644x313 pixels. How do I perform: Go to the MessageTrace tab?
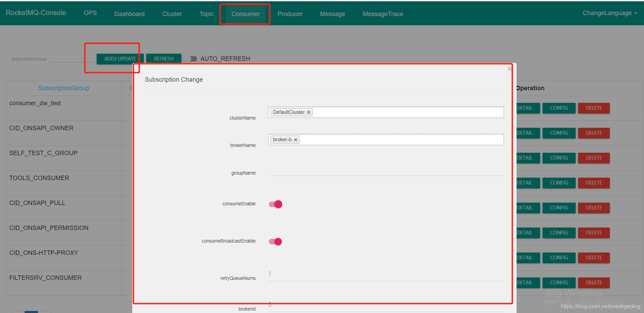click(x=383, y=14)
